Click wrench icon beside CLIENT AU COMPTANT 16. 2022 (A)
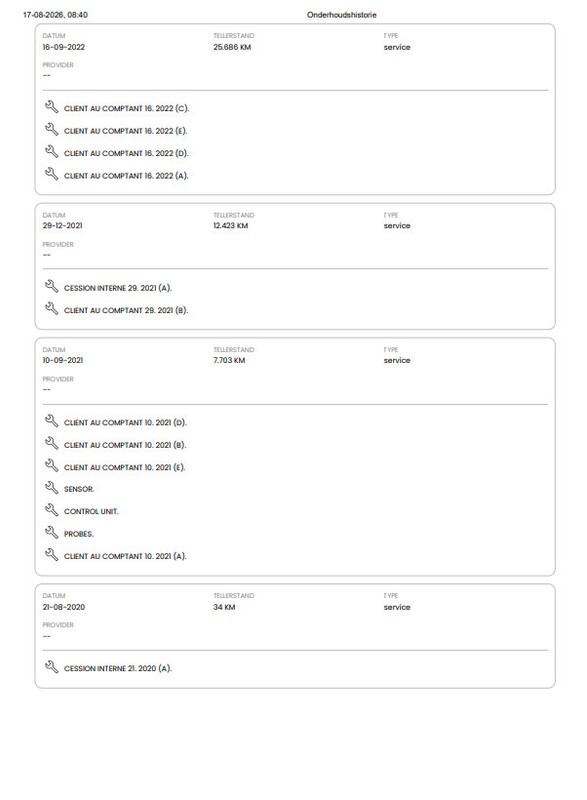 pyautogui.click(x=52, y=174)
